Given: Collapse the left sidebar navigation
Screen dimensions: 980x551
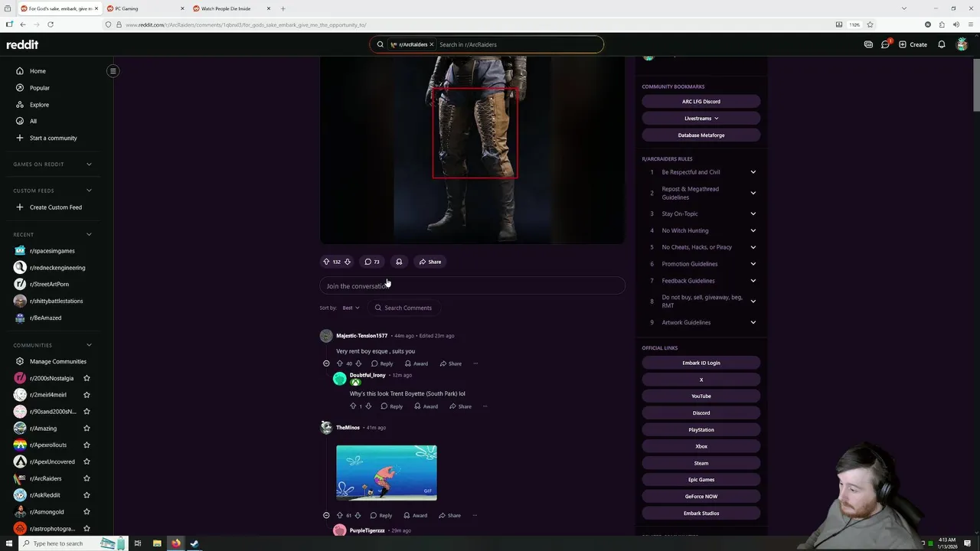Looking at the screenshot, I should [x=113, y=71].
